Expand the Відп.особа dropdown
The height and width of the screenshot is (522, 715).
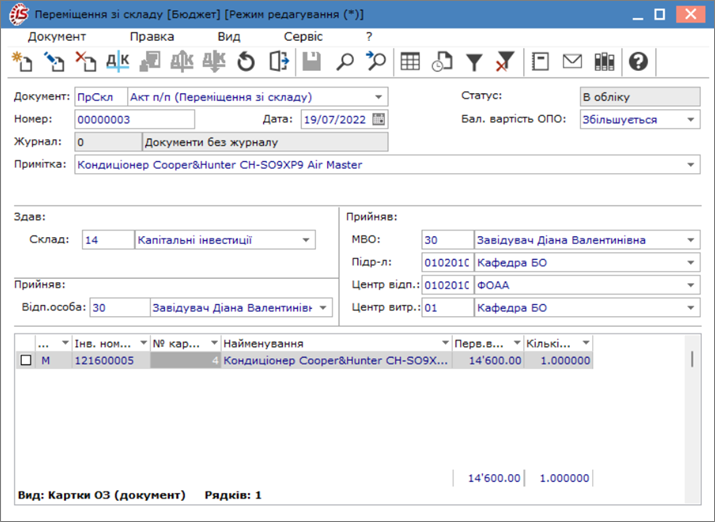pyautogui.click(x=323, y=308)
